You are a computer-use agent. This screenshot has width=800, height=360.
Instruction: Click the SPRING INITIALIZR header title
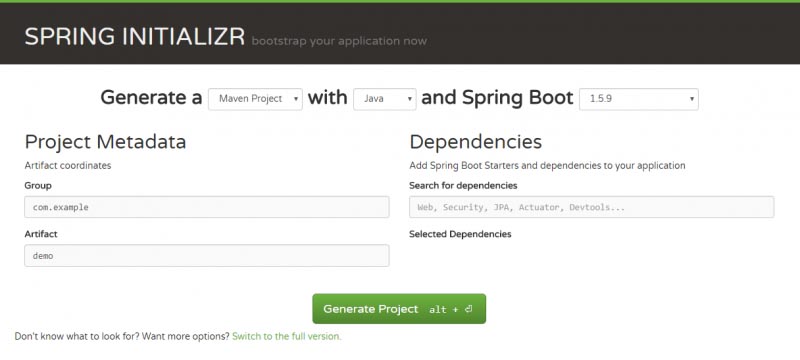click(x=135, y=37)
